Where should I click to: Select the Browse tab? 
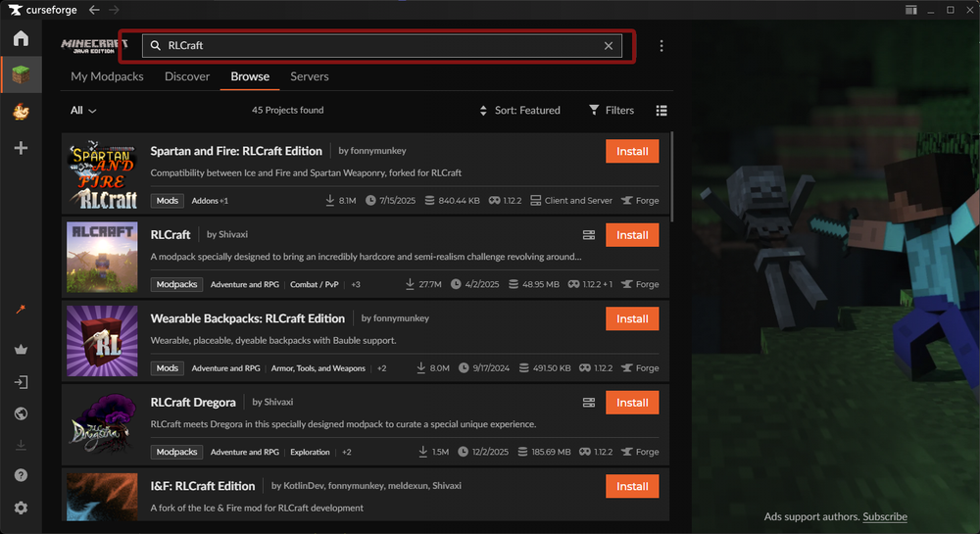pos(250,76)
